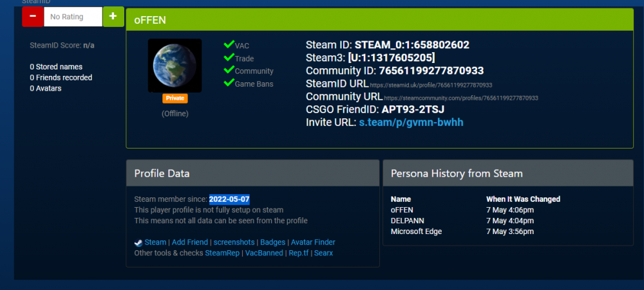Click the red minus rating button
Viewport: 644px width, 290px height.
click(33, 17)
